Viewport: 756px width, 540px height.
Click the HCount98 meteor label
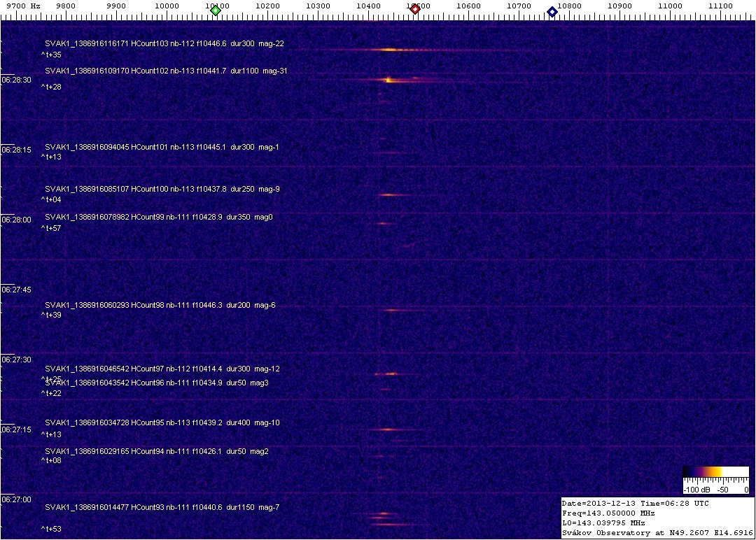coord(160,305)
